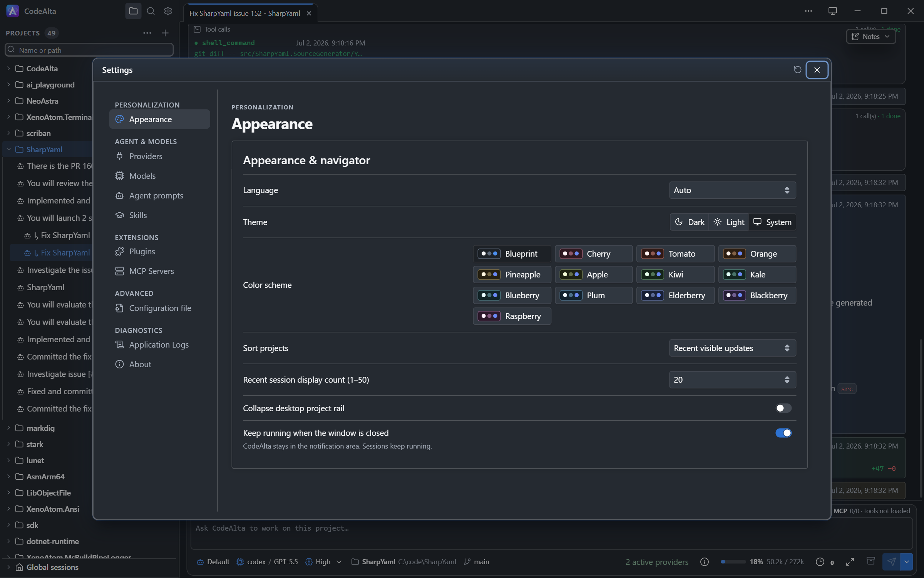Disable Keep running when window is closed

(783, 433)
